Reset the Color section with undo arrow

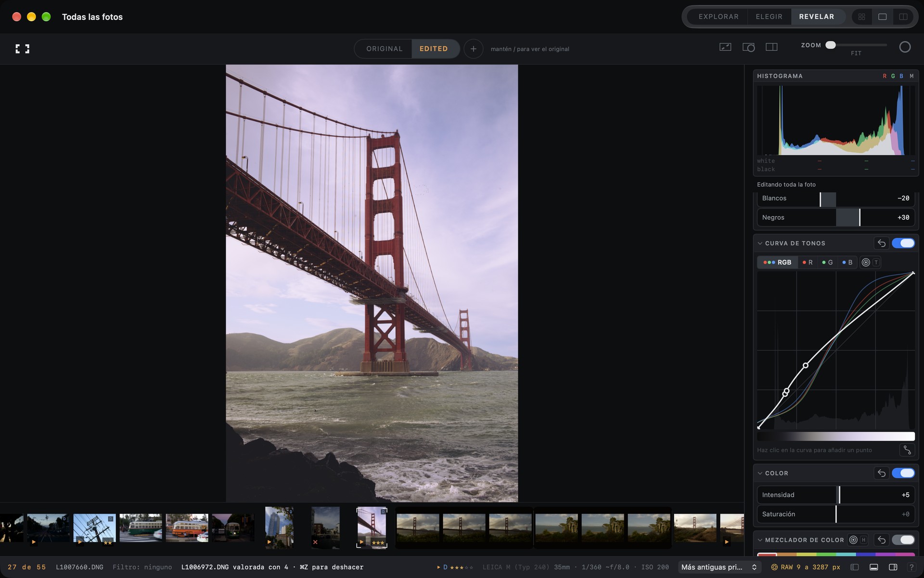(881, 473)
